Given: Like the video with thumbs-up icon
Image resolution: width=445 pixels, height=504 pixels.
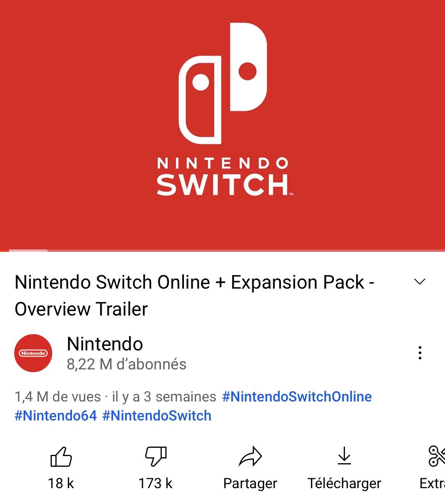Looking at the screenshot, I should (x=61, y=456).
